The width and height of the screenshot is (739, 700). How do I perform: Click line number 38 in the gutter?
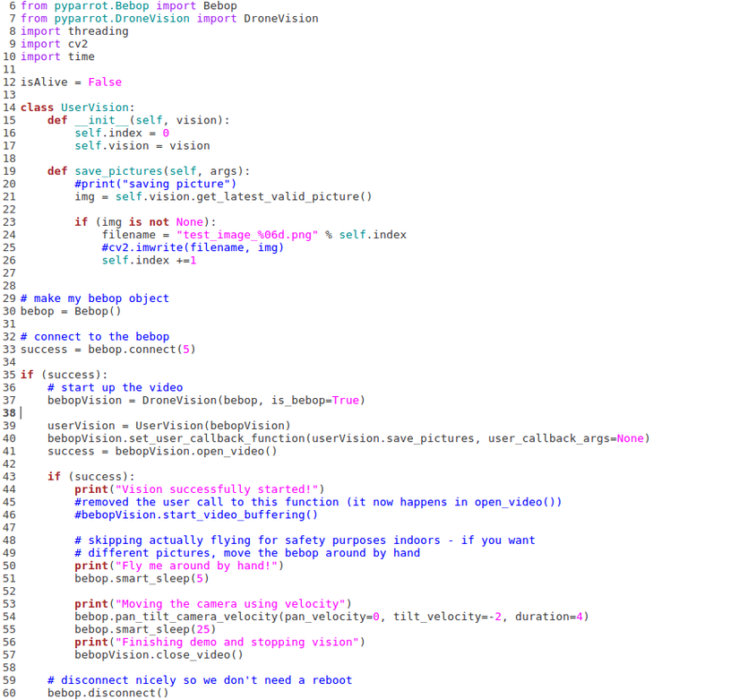(9, 413)
